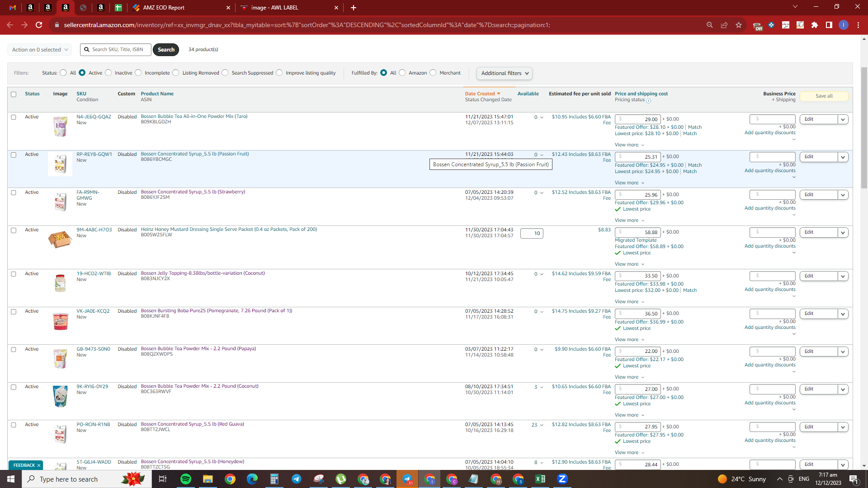The width and height of the screenshot is (868, 488).
Task: Open Calculator from the taskbar
Action: [x=274, y=479]
